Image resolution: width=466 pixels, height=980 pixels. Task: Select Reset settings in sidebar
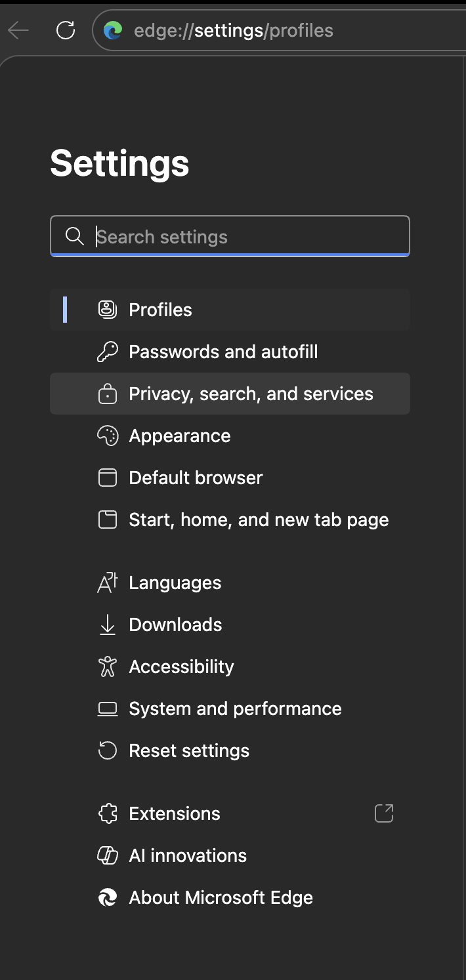pos(189,750)
